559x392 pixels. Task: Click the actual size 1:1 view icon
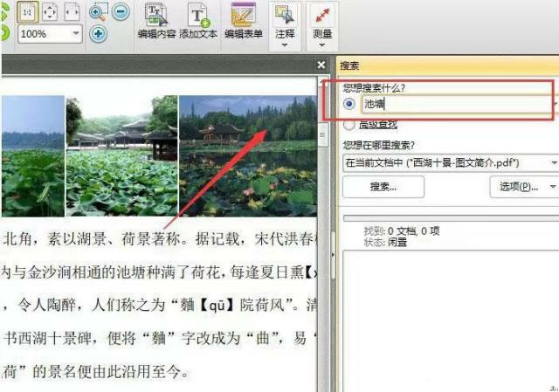click(27, 12)
